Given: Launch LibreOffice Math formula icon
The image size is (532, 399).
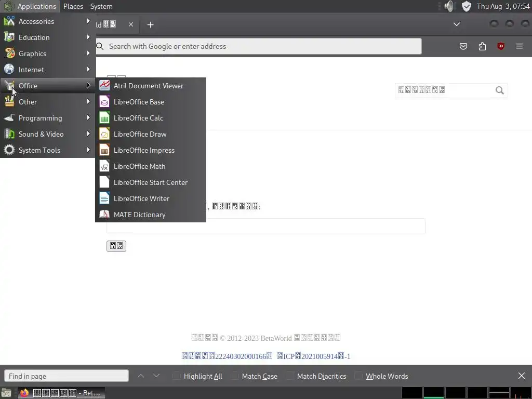Looking at the screenshot, I should pyautogui.click(x=104, y=166).
